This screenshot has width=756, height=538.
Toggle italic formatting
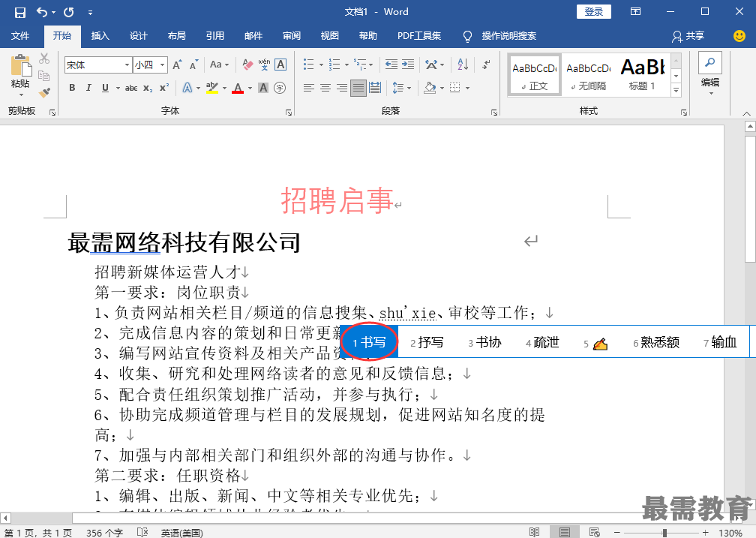coord(88,88)
